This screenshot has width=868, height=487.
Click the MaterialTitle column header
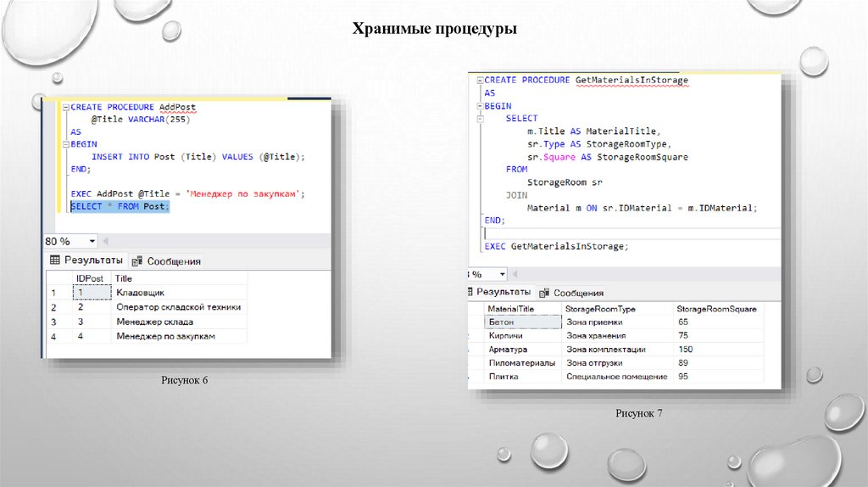[x=511, y=309]
